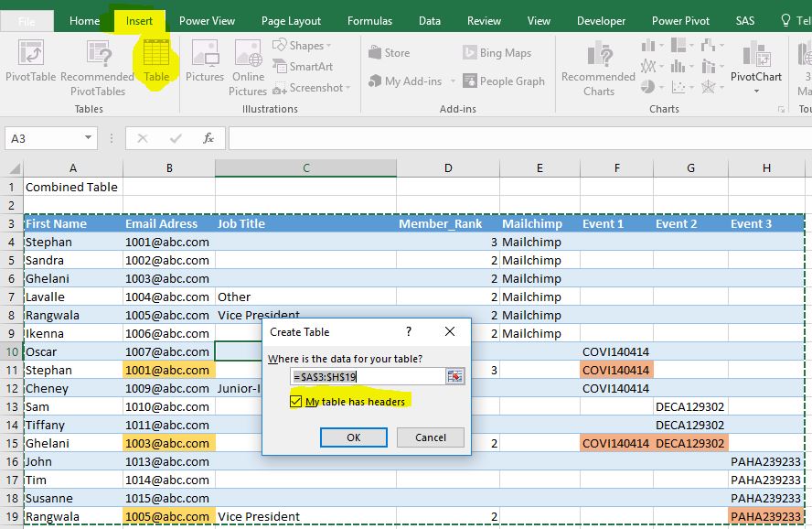Go to the Formulas tab

coord(369,21)
